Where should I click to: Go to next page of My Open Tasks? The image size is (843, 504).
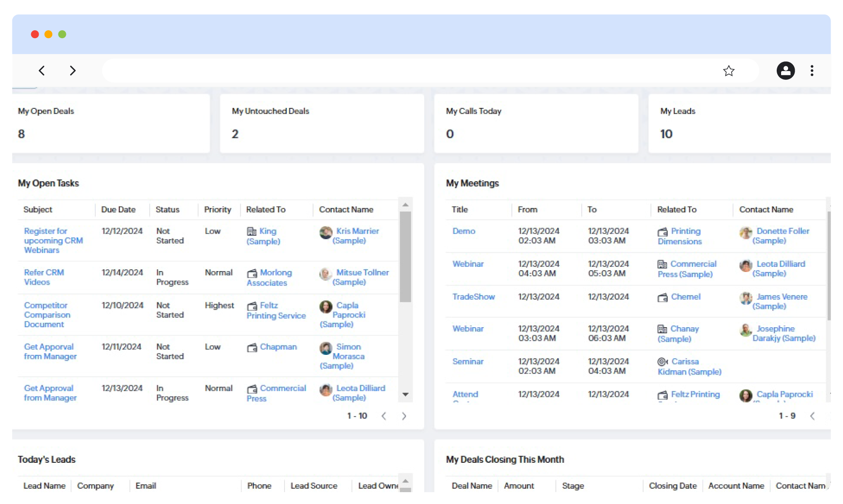point(404,416)
